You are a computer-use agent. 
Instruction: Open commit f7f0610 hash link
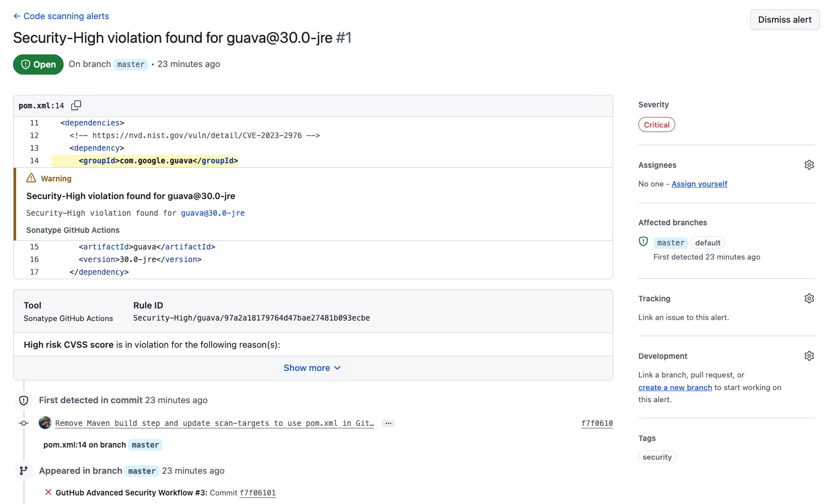(597, 423)
